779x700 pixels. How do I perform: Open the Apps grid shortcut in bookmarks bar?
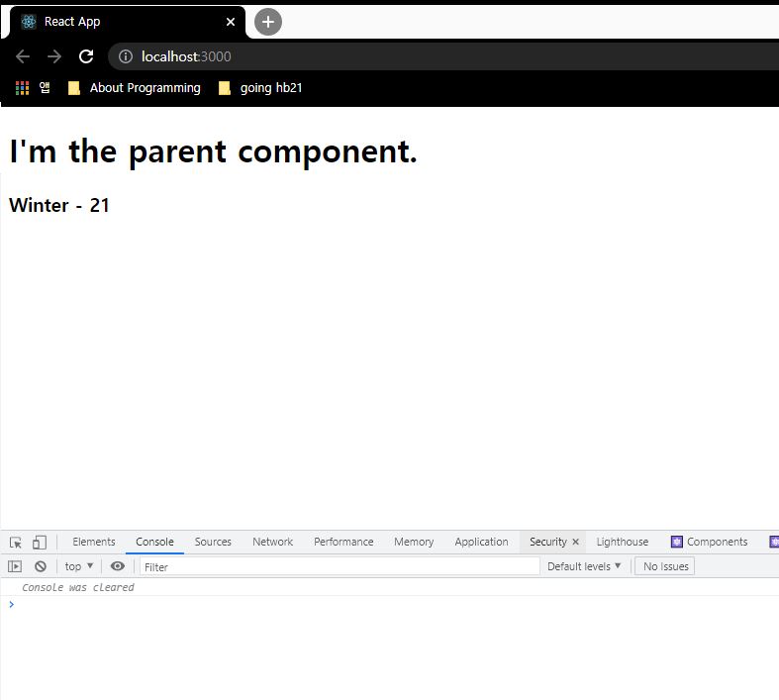tap(22, 88)
